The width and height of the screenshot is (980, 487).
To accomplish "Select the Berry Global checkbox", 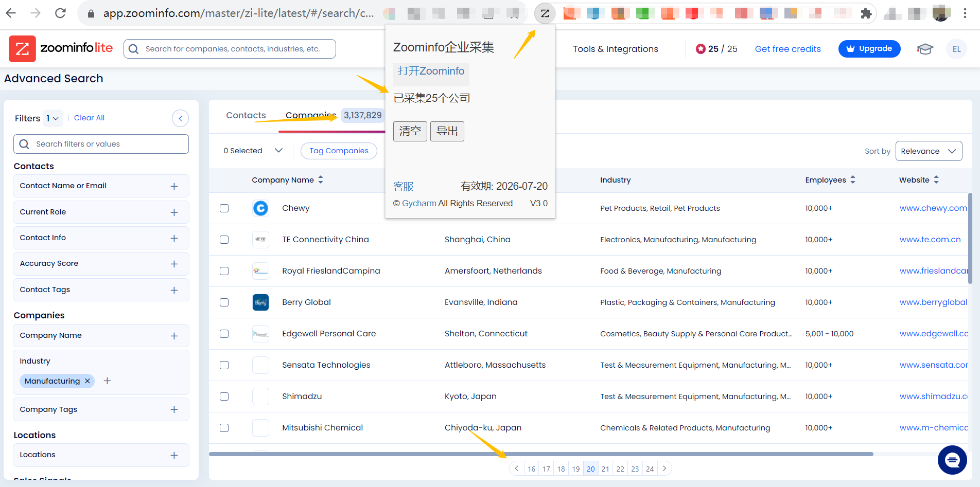I will click(x=224, y=302).
